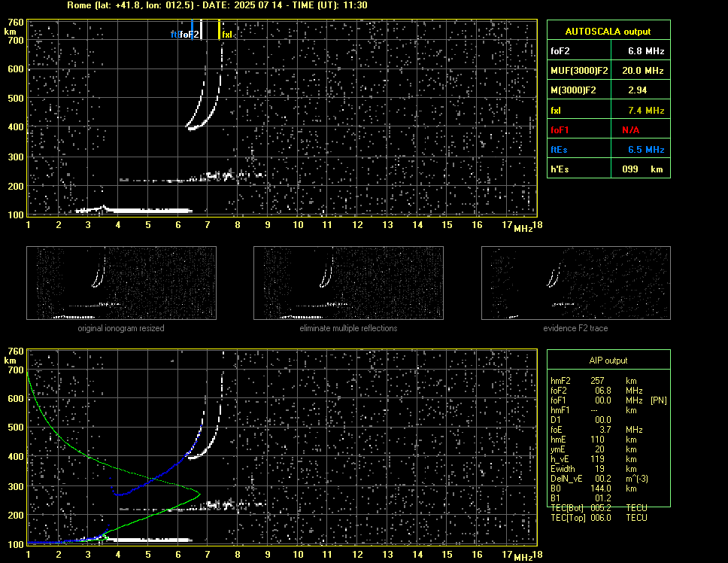Open the eliminate multiple reflections thumbnail
Screen dimensions: 728x563
348,283
